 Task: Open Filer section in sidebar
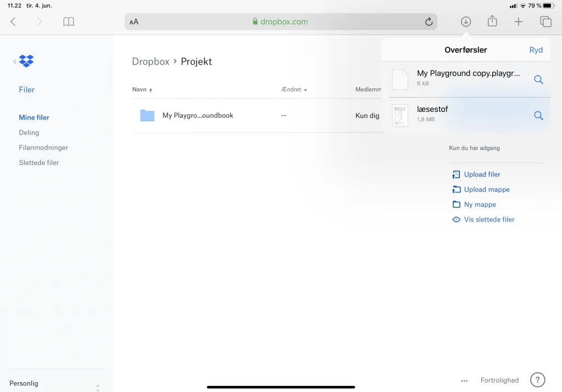(x=26, y=89)
